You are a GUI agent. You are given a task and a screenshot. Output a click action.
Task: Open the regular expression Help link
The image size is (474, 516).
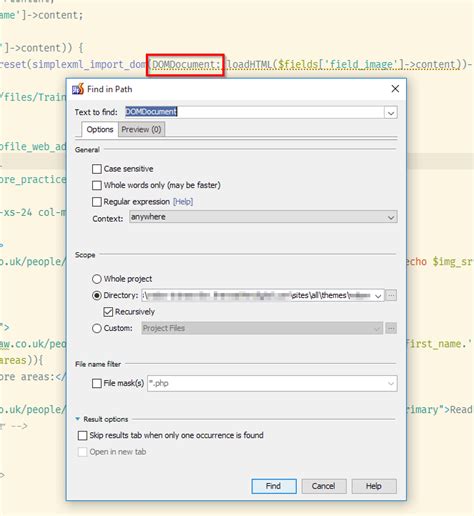183,202
